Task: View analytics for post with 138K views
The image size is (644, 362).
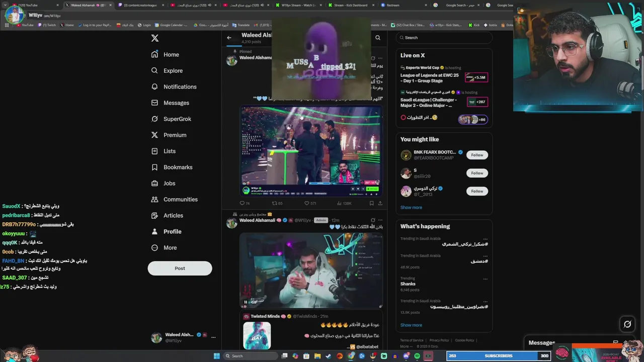Action: [x=344, y=203]
